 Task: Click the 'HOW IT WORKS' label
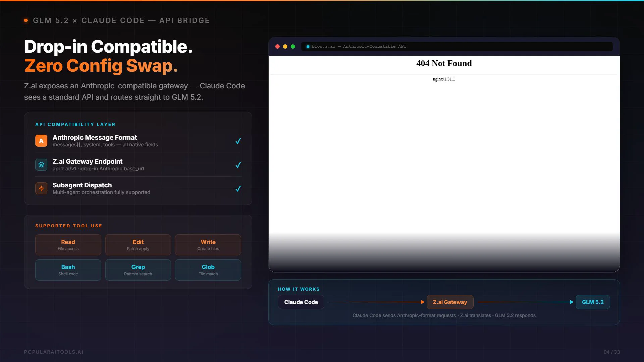(x=299, y=289)
